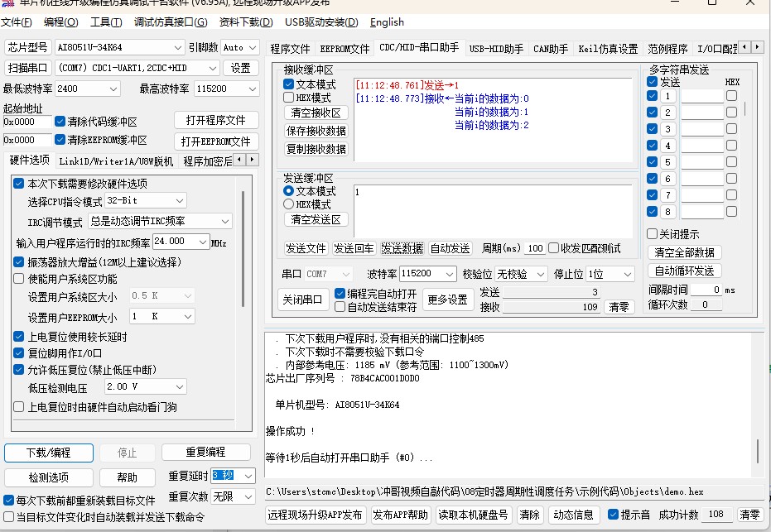
Task: Check 关闭提示 checkbox
Action: [652, 234]
